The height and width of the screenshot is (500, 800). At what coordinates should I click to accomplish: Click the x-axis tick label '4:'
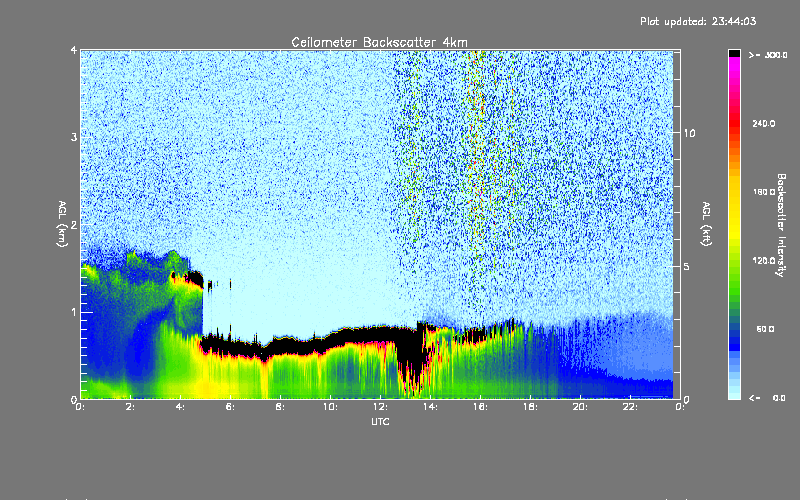tap(180, 407)
